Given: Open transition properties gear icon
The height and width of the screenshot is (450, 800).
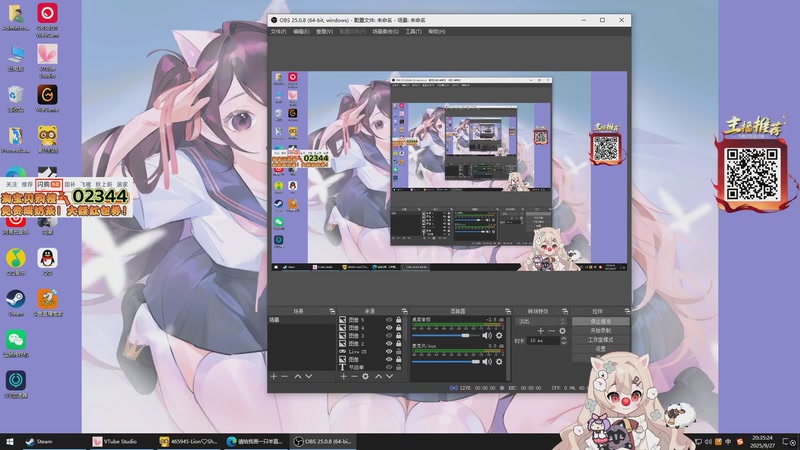Looking at the screenshot, I should [562, 330].
